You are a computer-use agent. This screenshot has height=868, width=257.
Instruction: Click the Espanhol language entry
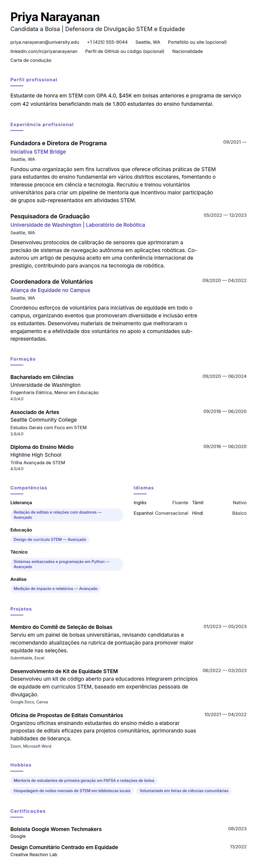pyautogui.click(x=161, y=513)
